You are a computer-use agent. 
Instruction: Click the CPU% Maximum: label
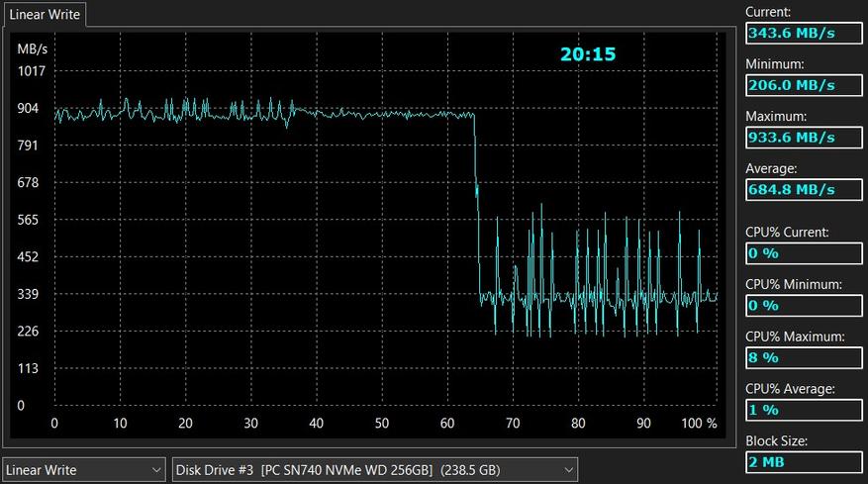[x=795, y=337]
